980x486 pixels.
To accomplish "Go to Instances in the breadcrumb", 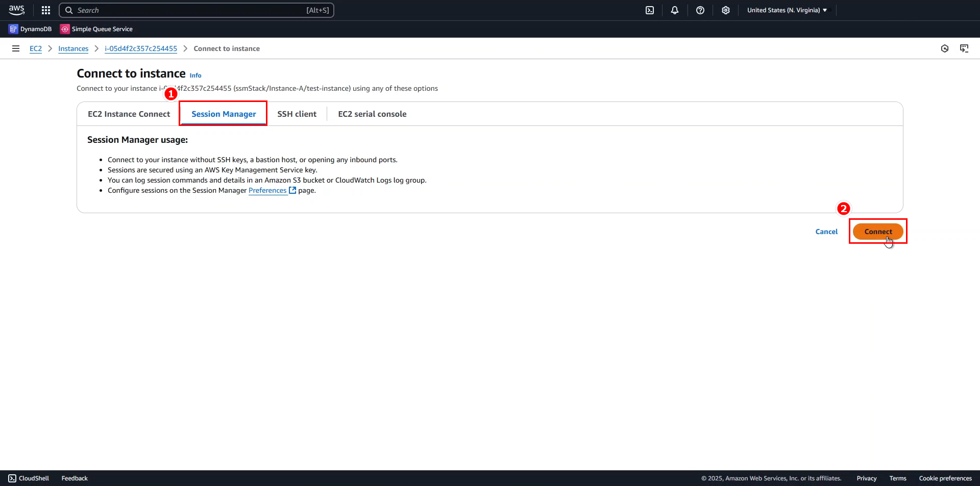I will click(x=73, y=48).
